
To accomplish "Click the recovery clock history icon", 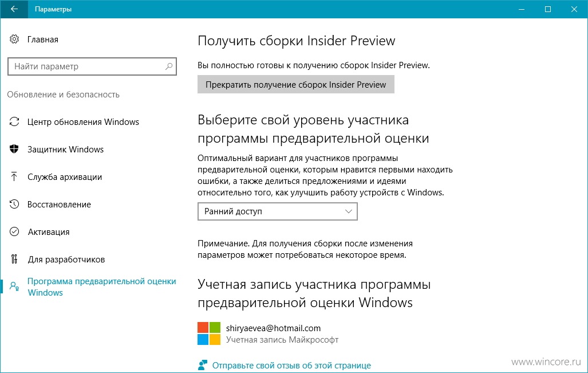I will coord(14,204).
